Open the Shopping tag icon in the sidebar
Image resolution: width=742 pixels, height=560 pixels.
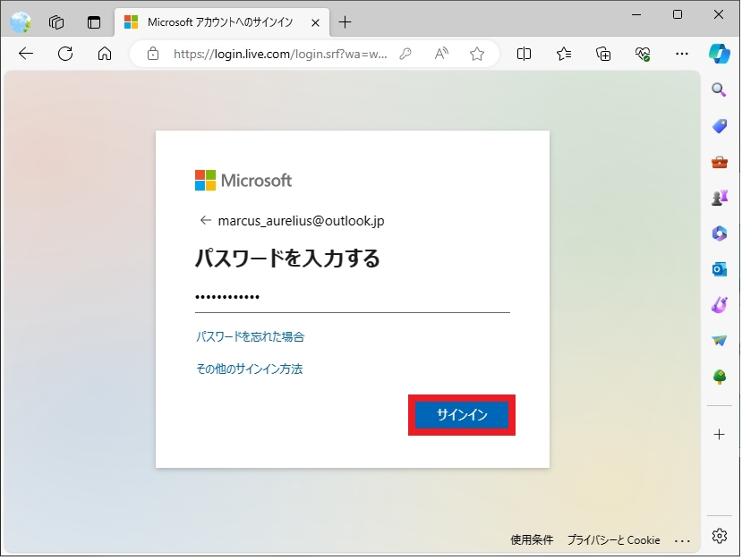click(719, 126)
